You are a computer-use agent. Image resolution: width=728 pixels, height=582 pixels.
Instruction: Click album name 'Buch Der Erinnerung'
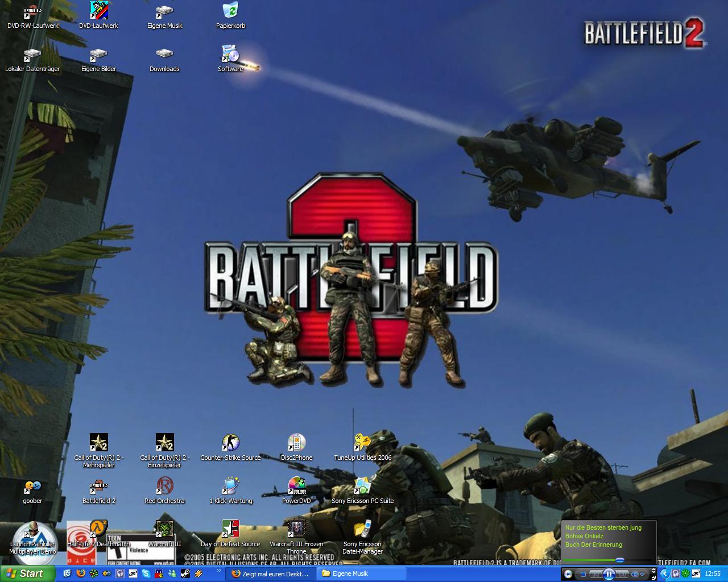(594, 544)
